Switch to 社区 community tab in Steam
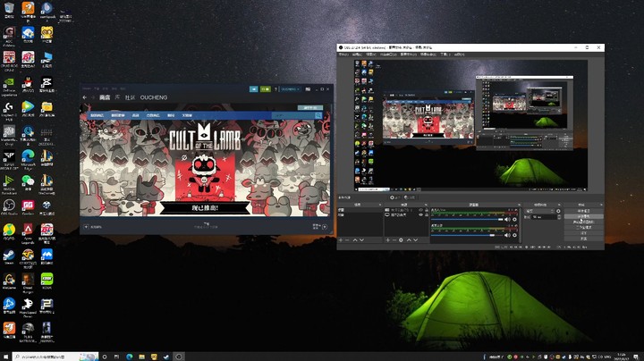Screen dimensions: 644x361 (131, 97)
